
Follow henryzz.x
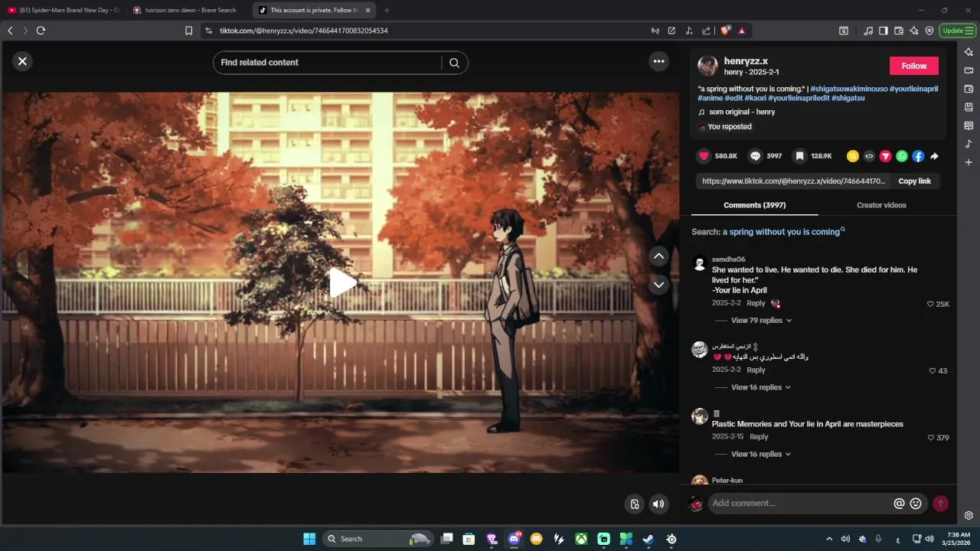coord(913,66)
